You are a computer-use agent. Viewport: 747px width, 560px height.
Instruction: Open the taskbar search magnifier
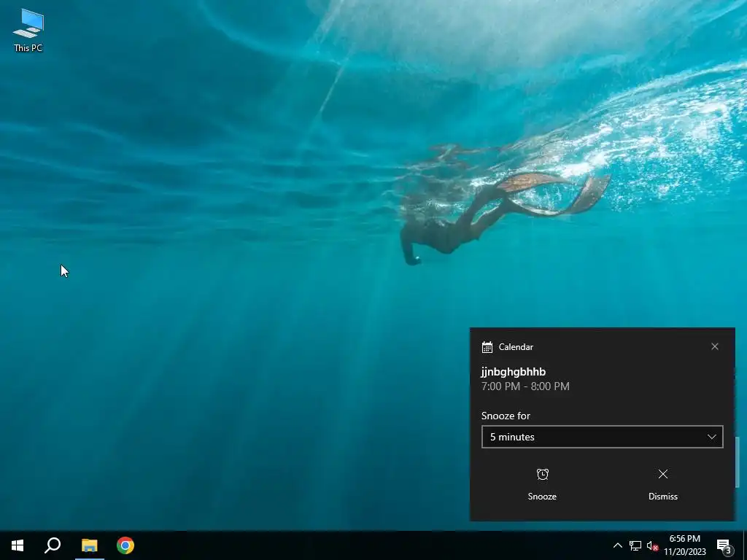click(53, 545)
